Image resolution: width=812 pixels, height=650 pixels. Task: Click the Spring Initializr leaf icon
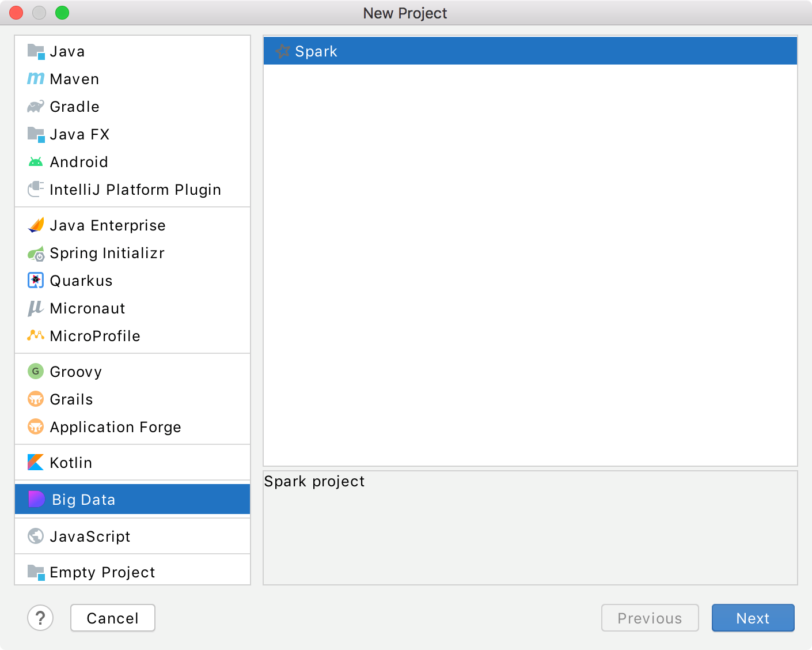point(36,253)
